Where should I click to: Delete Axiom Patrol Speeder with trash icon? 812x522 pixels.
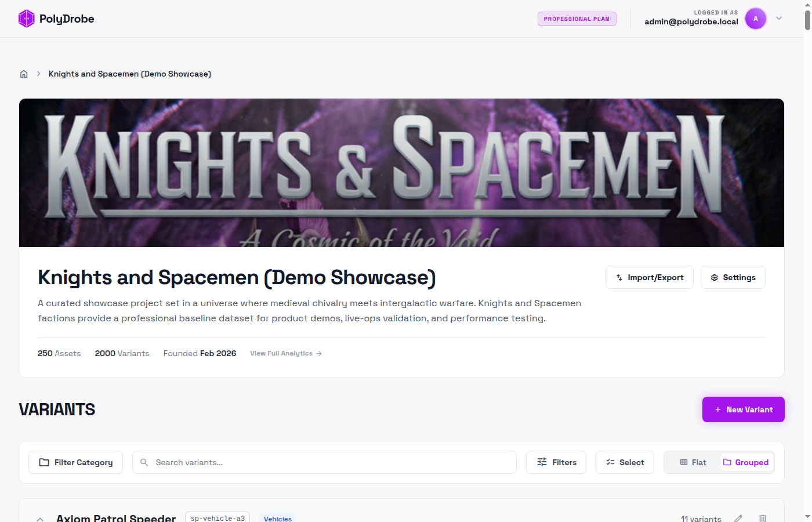pos(763,518)
